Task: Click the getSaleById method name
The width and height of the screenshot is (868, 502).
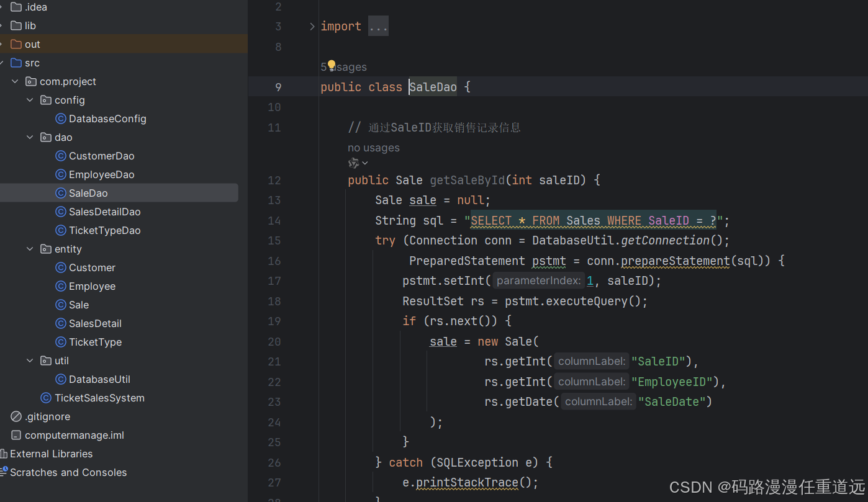Action: (468, 180)
